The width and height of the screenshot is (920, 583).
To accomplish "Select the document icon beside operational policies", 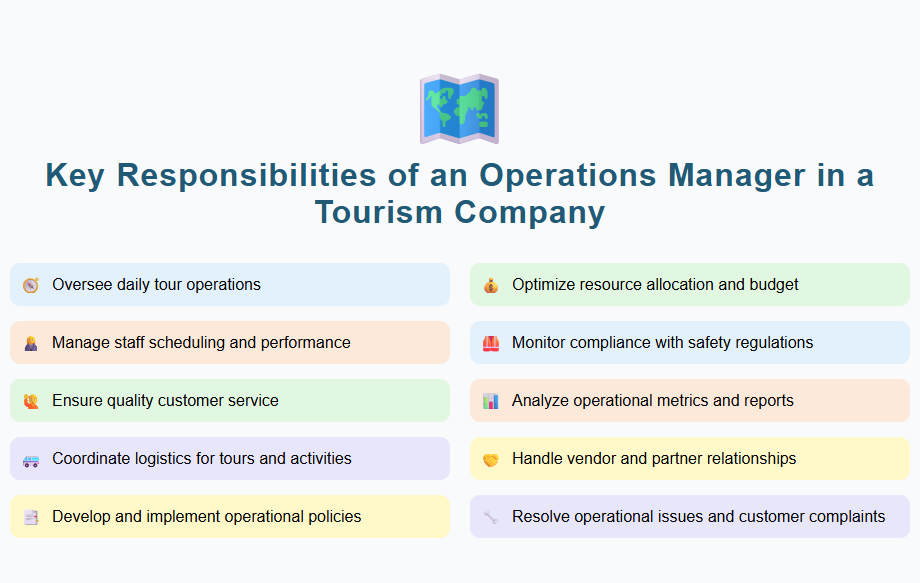I will tap(30, 516).
